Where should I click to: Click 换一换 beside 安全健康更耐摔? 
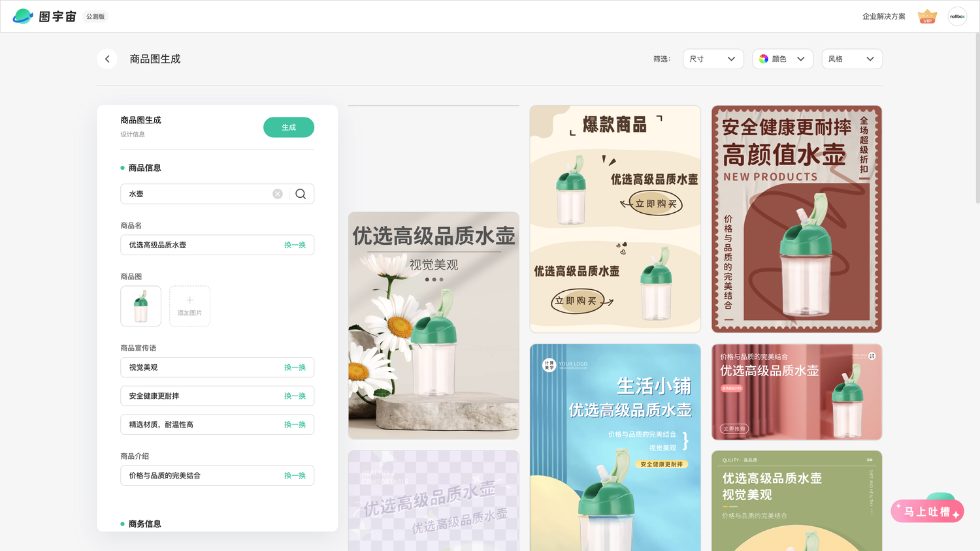pyautogui.click(x=295, y=396)
